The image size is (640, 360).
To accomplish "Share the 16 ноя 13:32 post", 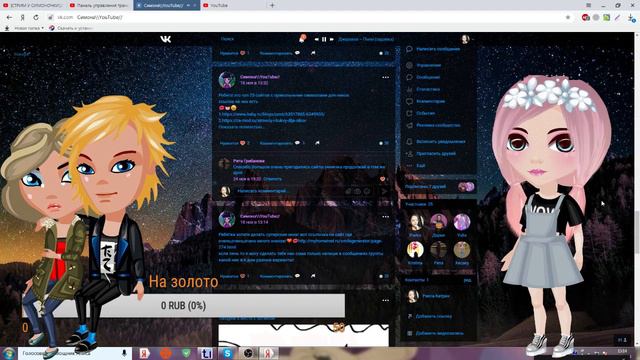I will [317, 143].
